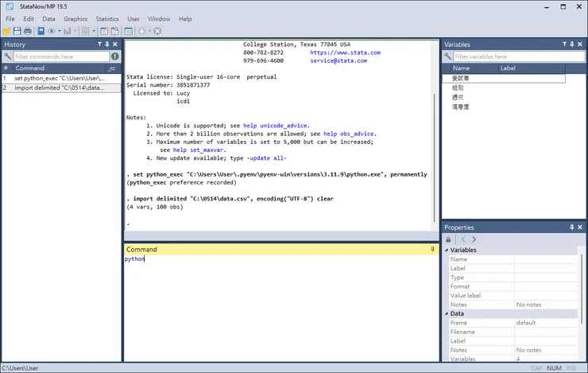Open the Data Editor (Browse) icon
The image size is (588, 373).
click(114, 31)
